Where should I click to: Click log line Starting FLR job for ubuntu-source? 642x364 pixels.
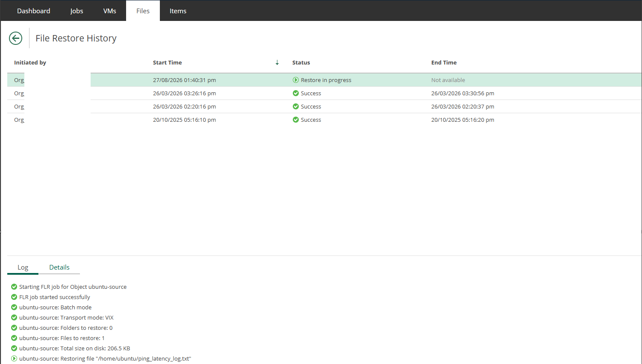tap(73, 287)
